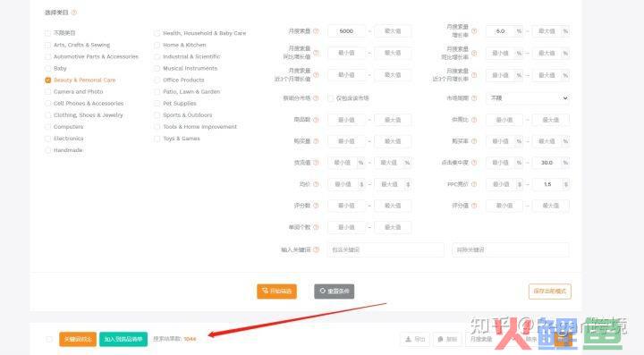
Task: Click 点击集中度 maximum field showing 30.0
Action: point(547,163)
